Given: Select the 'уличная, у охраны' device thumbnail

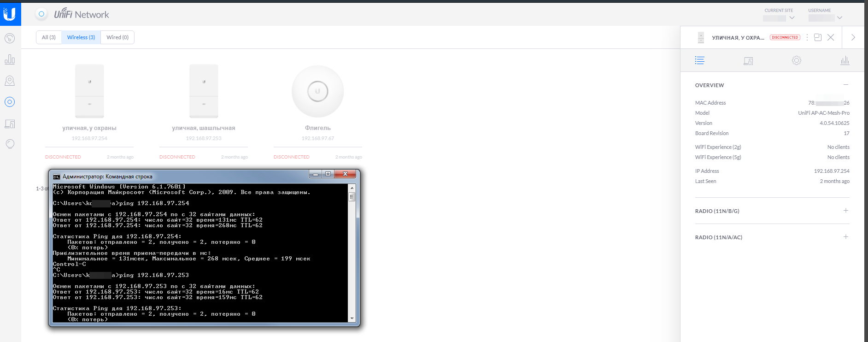Looking at the screenshot, I should tap(89, 91).
